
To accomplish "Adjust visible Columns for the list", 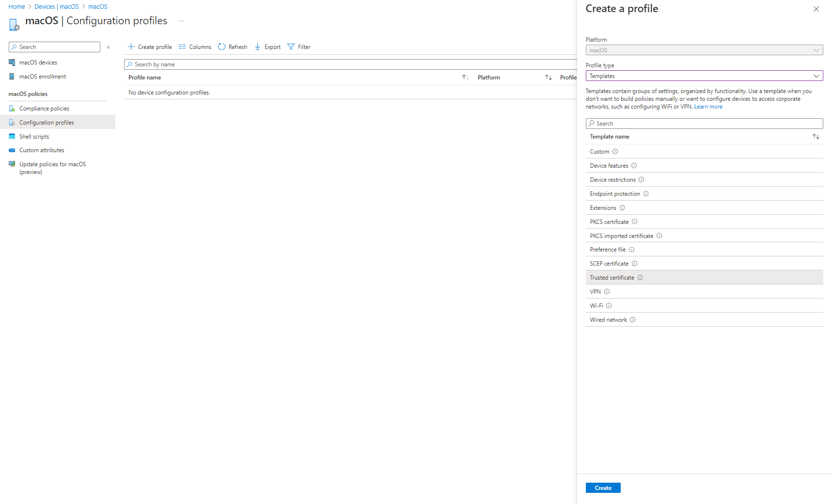I will (x=194, y=47).
